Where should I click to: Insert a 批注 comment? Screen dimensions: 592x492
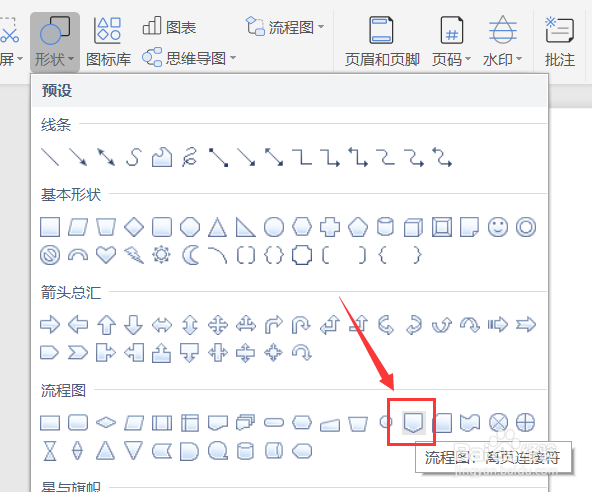(x=560, y=42)
